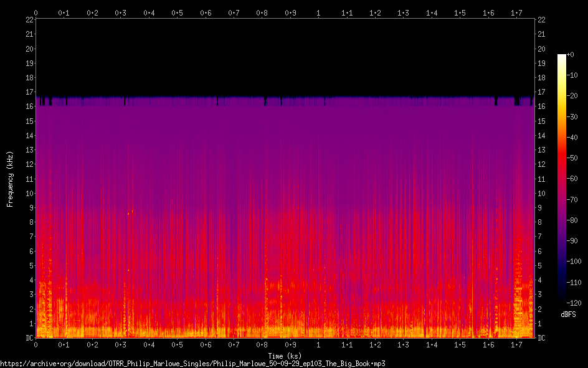Screen dimensions: 588x368
Task: Click the 1 time tick on the bottom axis
Action: point(319,344)
